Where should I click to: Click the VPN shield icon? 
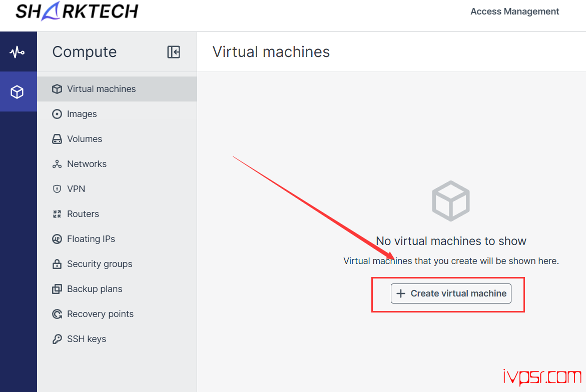coord(57,189)
